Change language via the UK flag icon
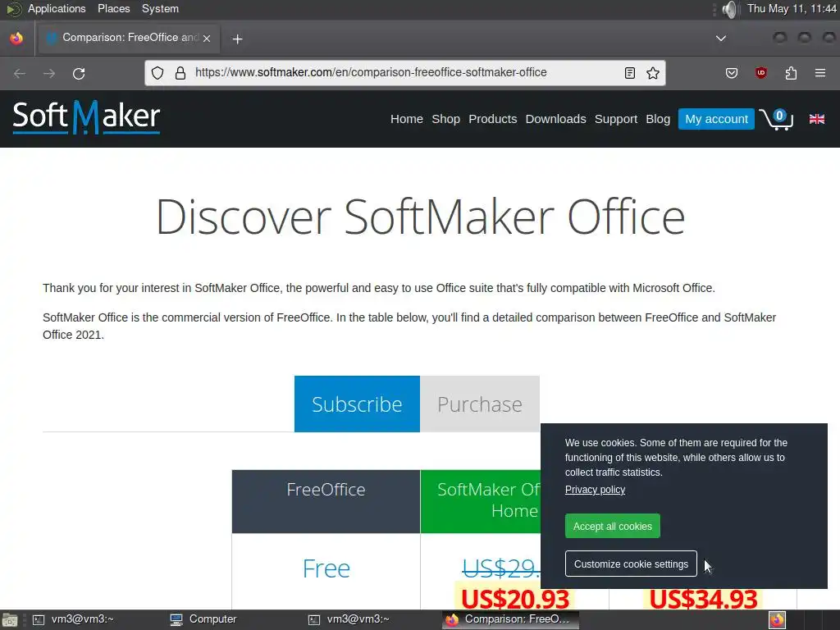 pos(816,119)
